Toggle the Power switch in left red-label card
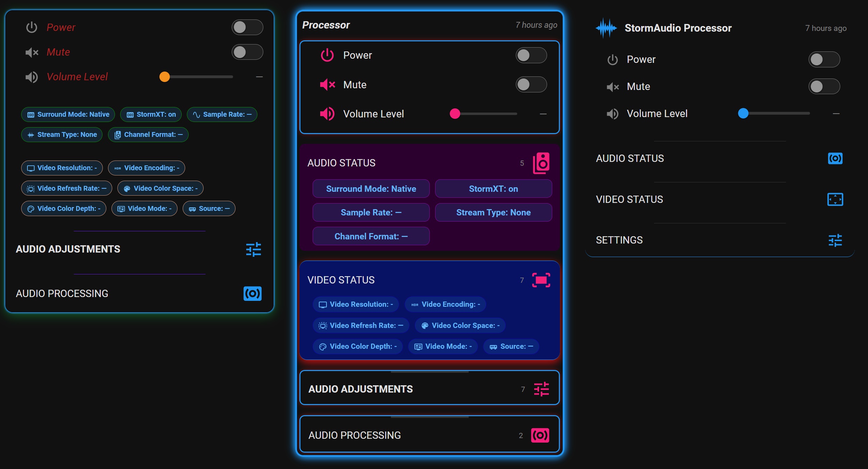Image resolution: width=868 pixels, height=469 pixels. 247,27
